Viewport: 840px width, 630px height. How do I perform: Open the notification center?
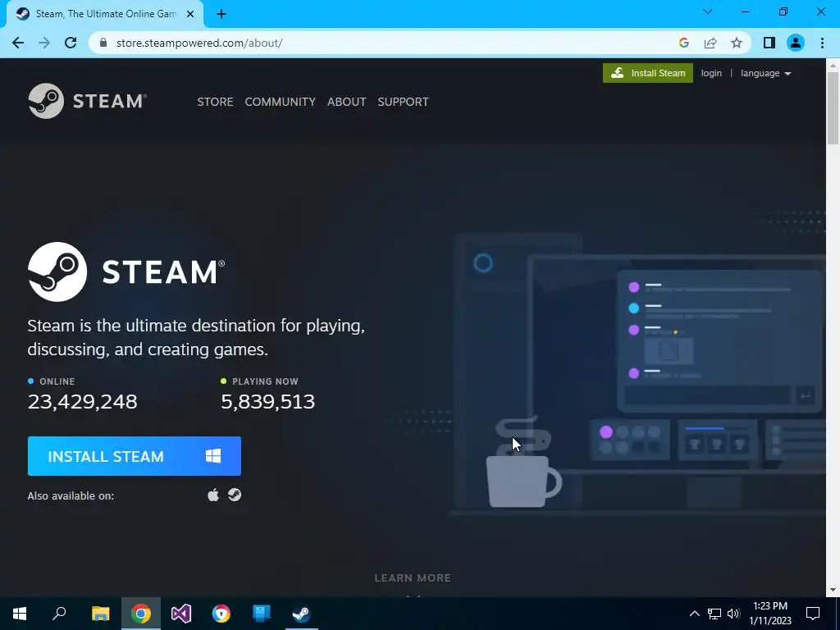(813, 614)
